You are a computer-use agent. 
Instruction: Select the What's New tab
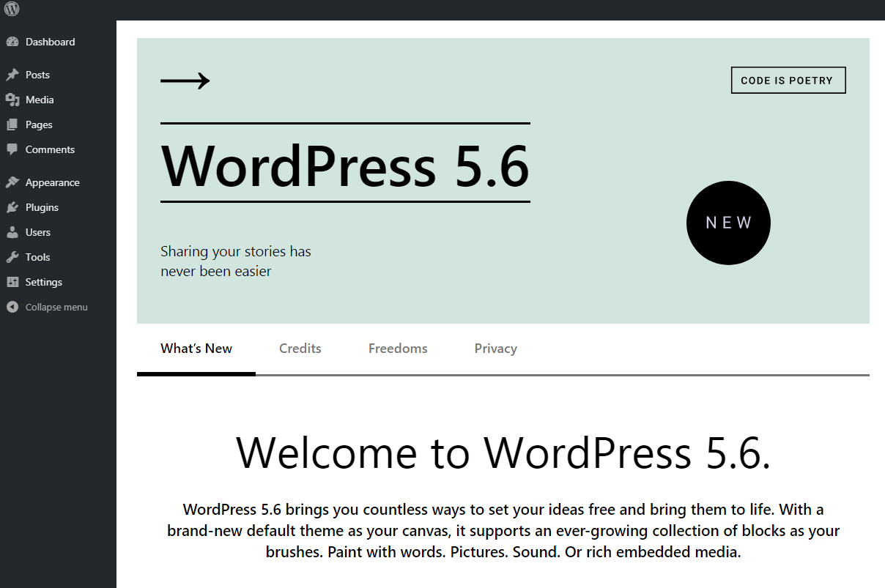[196, 349]
